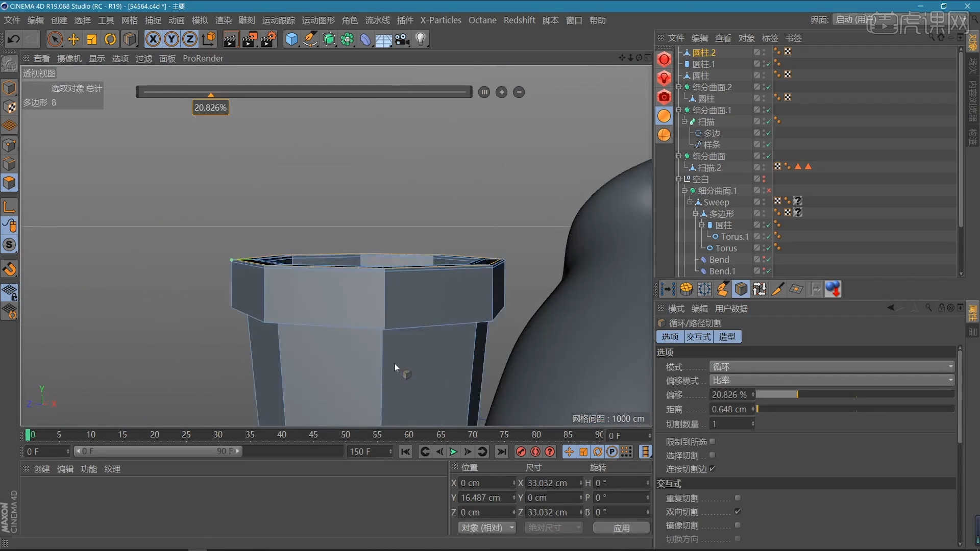Toggle 限制到所选 checkbox
The height and width of the screenshot is (551, 980).
pos(712,441)
